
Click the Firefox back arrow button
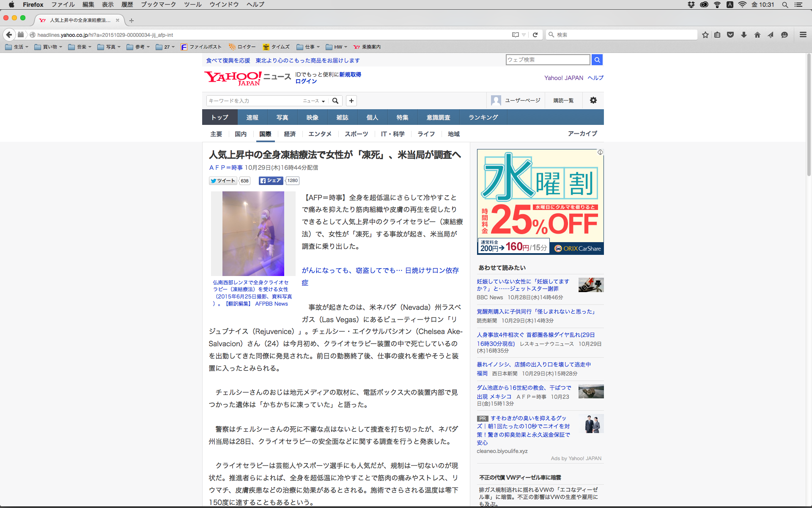pos(9,35)
